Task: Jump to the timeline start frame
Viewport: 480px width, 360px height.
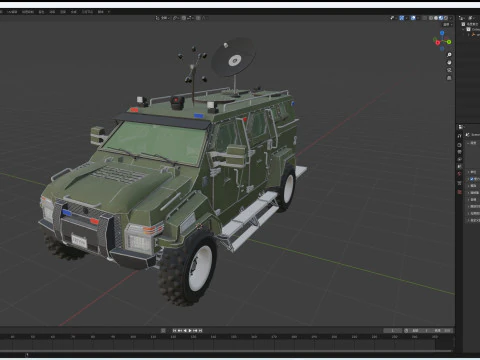Action: pyautogui.click(x=174, y=331)
